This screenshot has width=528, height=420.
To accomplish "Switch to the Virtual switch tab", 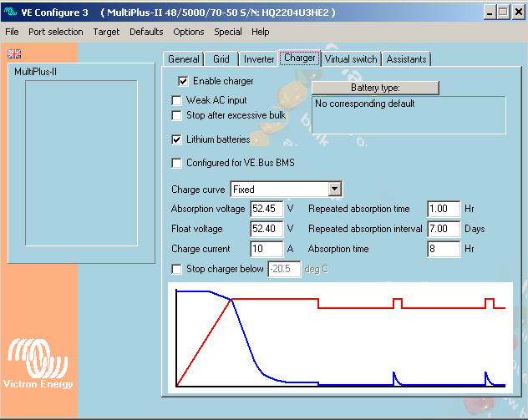I will tap(351, 59).
